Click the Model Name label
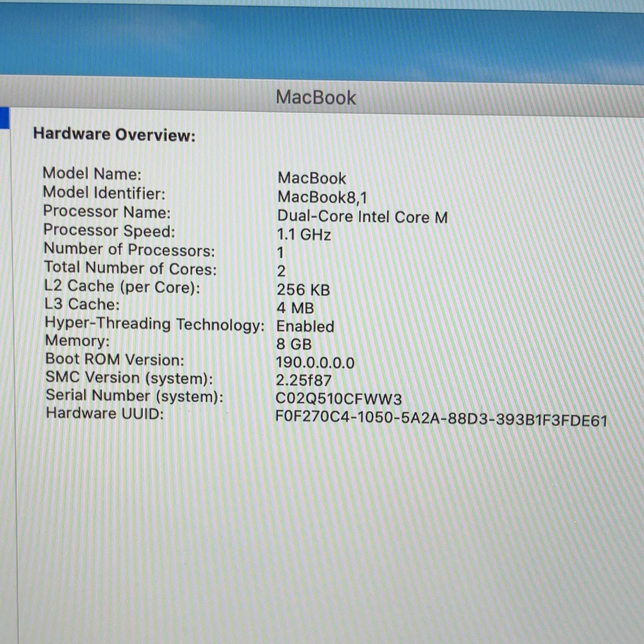 (92, 173)
